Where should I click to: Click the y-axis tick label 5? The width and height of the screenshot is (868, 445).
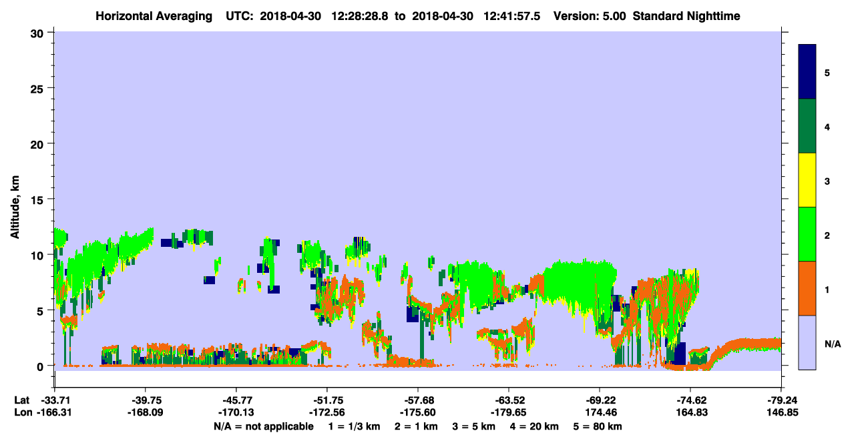click(x=41, y=311)
